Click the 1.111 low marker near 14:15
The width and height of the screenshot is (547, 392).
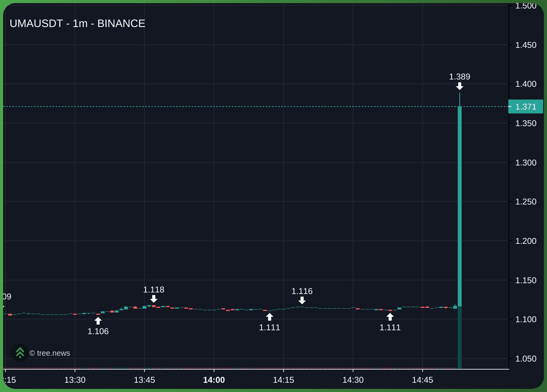pyautogui.click(x=270, y=328)
